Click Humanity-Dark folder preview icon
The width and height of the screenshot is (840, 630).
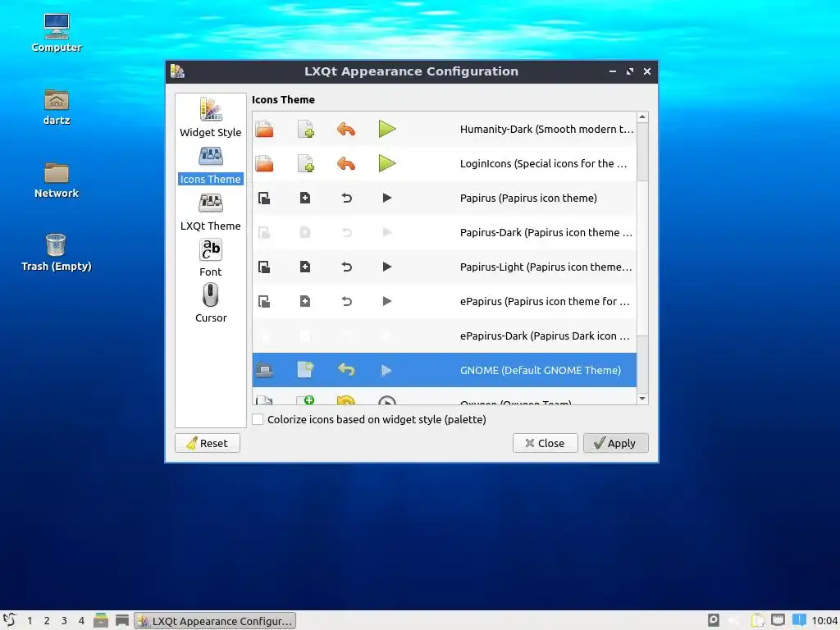point(264,129)
